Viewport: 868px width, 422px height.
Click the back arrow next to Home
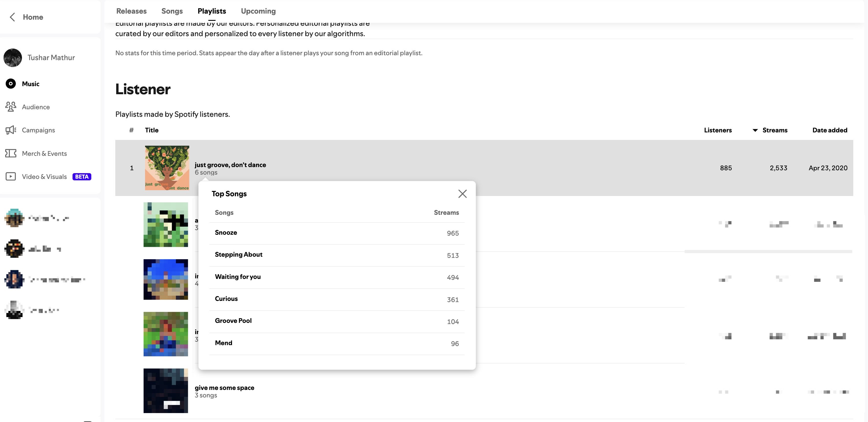pyautogui.click(x=12, y=17)
